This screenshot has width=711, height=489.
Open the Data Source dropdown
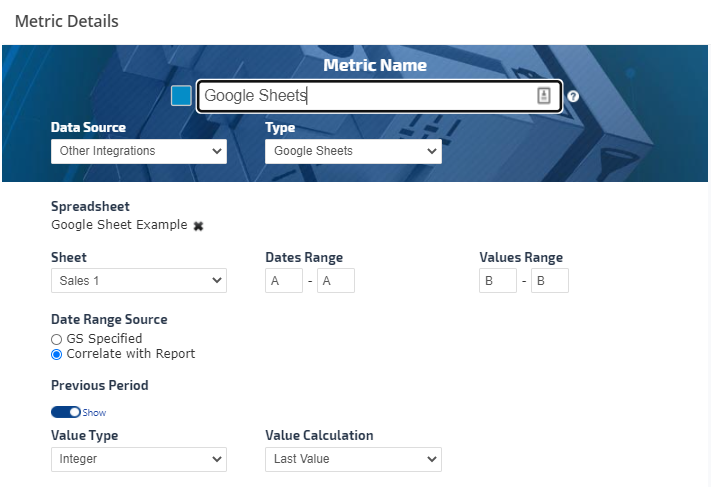click(139, 151)
